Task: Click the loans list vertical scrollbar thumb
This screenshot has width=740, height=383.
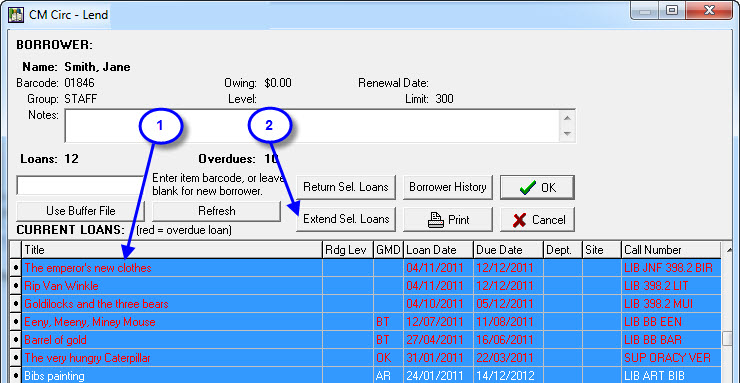Action: (x=727, y=339)
